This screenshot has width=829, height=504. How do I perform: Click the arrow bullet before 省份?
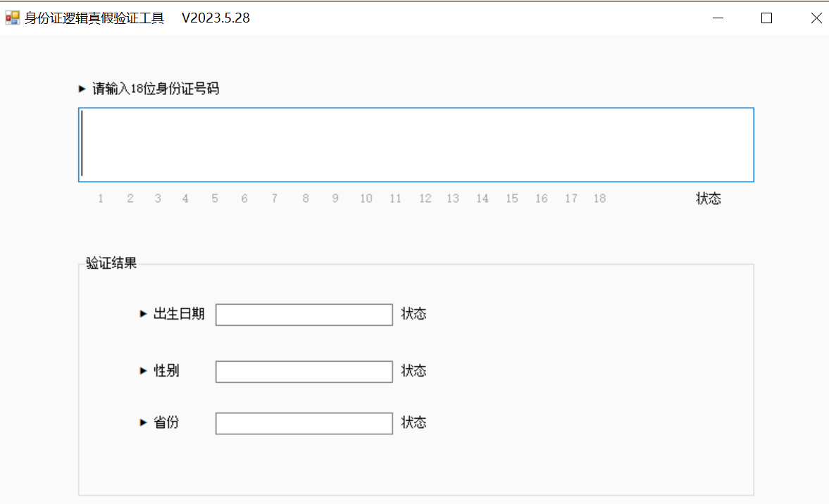coord(144,423)
